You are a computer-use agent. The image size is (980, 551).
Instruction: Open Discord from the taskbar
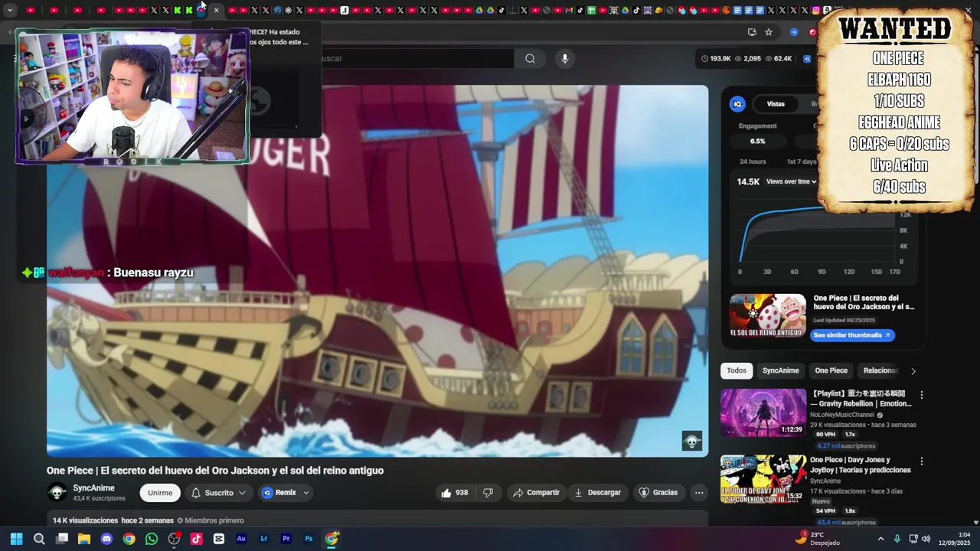point(106,539)
